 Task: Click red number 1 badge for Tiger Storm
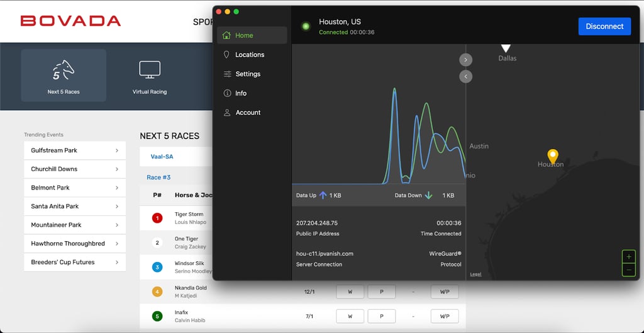pos(157,218)
